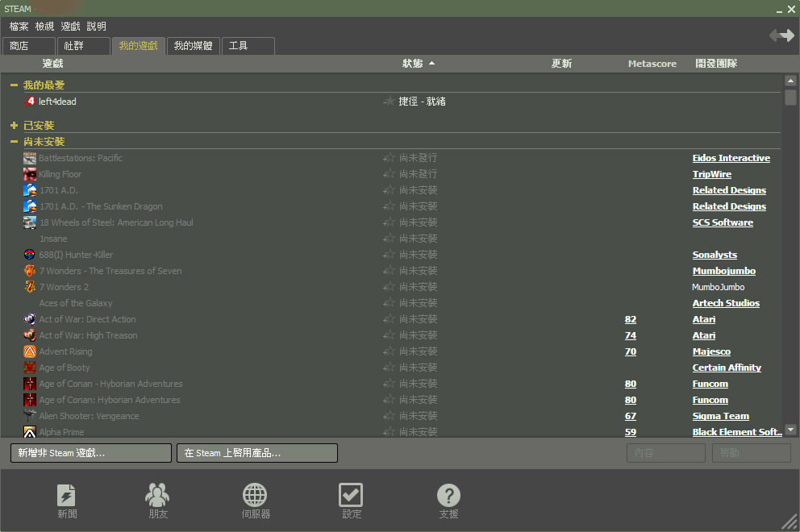This screenshot has width=800, height=532.
Task: Click the Advent Rising game icon
Action: [30, 351]
